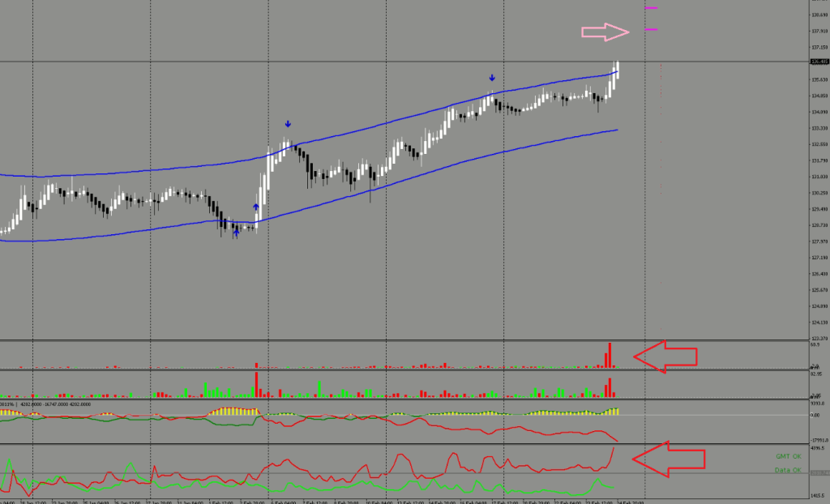Click the tall red spike in the second histogram
This screenshot has height=504, width=830.
[x=256, y=384]
